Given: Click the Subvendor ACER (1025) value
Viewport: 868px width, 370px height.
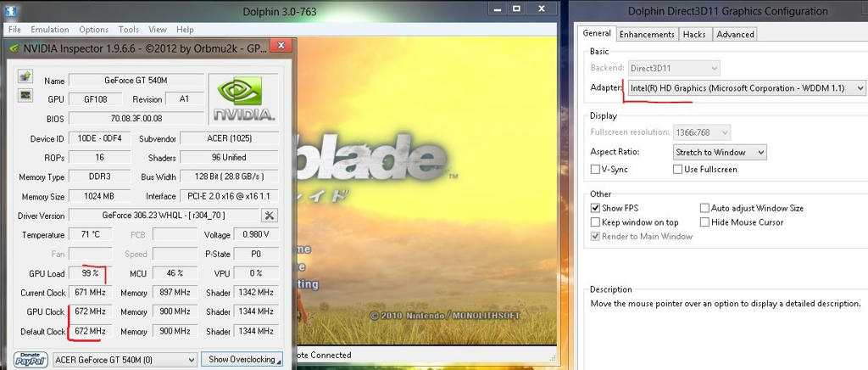Looking at the screenshot, I should pyautogui.click(x=229, y=138).
